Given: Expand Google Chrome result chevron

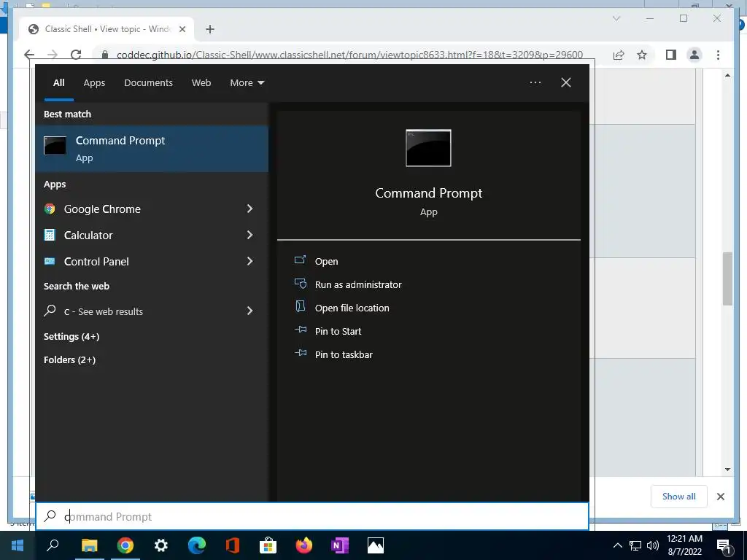Looking at the screenshot, I should [249, 209].
